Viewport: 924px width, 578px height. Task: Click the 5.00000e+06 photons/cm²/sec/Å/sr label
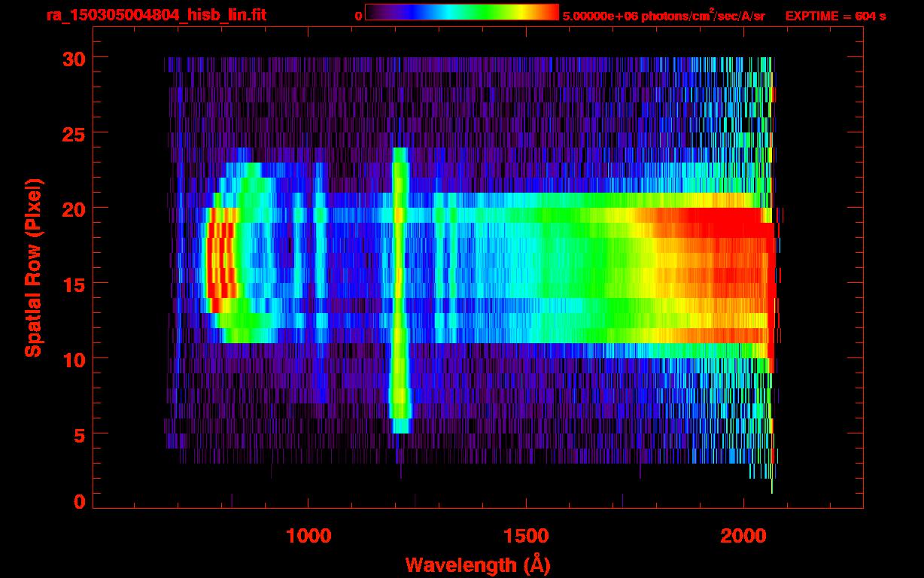pos(664,14)
